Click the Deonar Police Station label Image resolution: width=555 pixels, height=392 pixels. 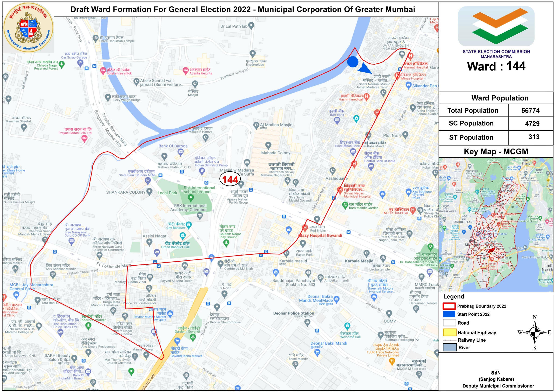[293, 313]
